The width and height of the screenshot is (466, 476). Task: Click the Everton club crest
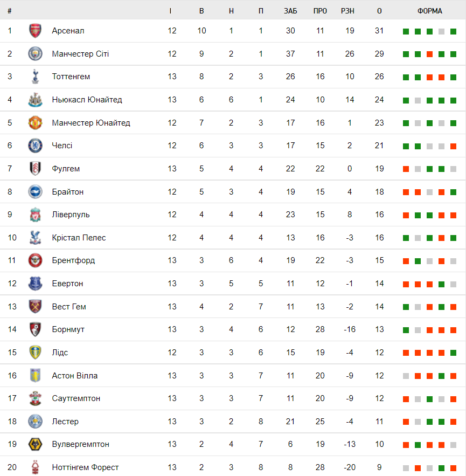35,284
